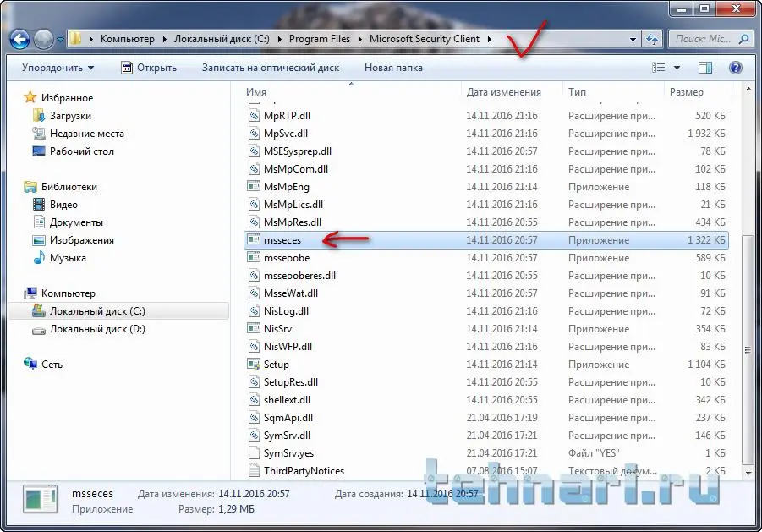Expand breadcrumb arrow after Microsoft Security Client
Image resolution: width=762 pixels, height=532 pixels.
(x=490, y=40)
